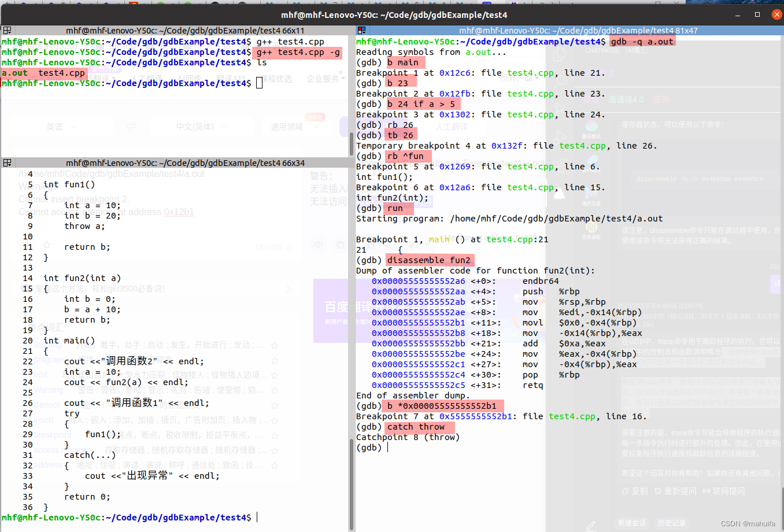Click the 'Starting program:' output line
The height and width of the screenshot is (532, 784).
(x=509, y=219)
